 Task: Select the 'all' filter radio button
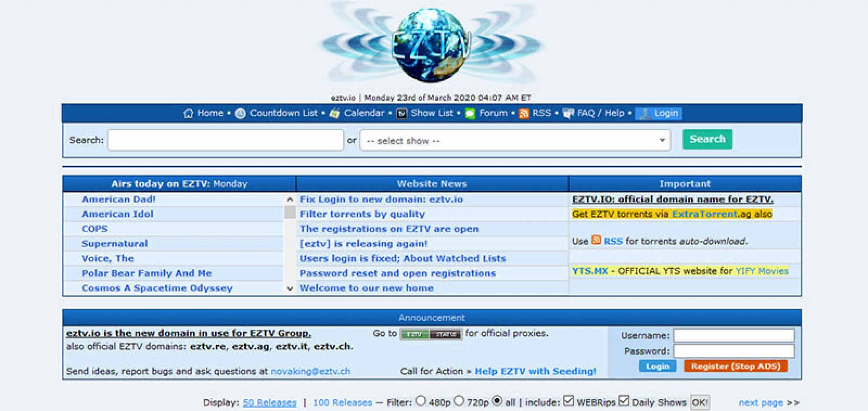497,400
